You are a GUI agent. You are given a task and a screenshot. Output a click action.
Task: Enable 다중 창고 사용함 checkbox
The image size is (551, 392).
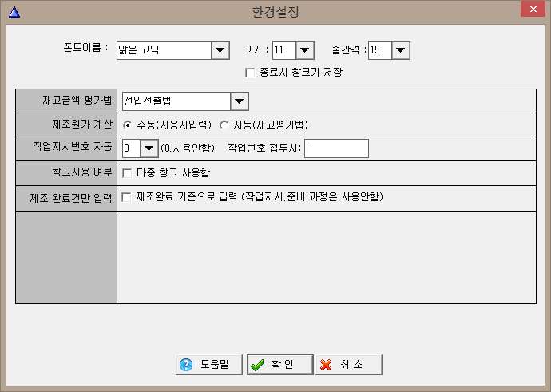[127, 173]
